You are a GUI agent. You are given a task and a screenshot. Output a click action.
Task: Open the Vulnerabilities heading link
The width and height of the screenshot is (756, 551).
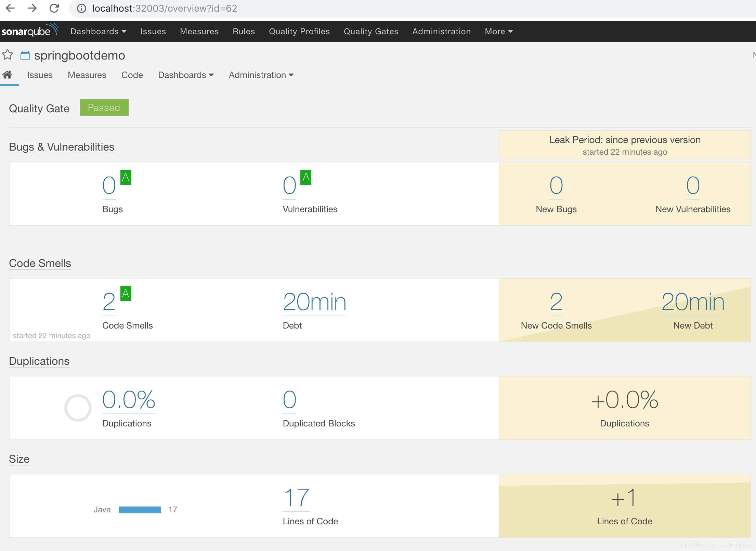(81, 147)
